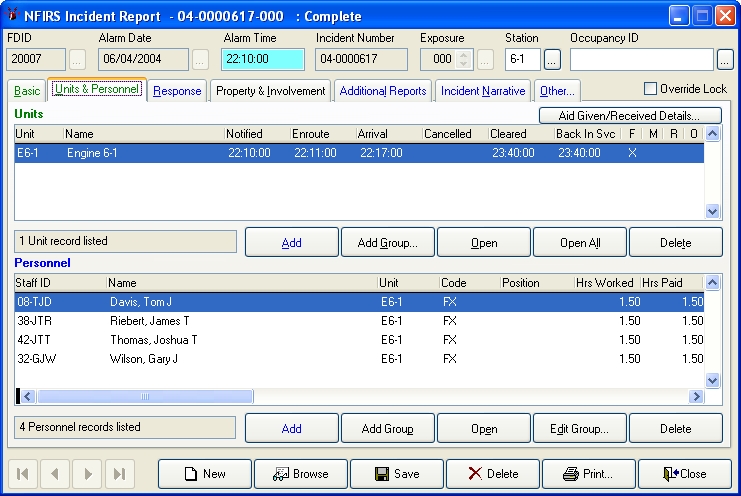Screen dimensions: 741x496
Task: Save the incident report
Action: (x=397, y=474)
